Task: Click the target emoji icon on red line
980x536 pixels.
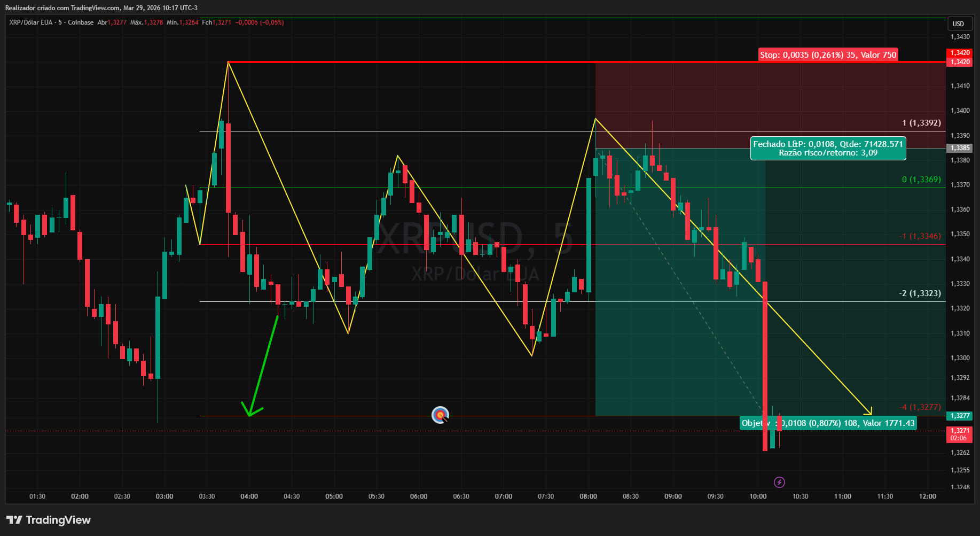Action: [x=440, y=415]
